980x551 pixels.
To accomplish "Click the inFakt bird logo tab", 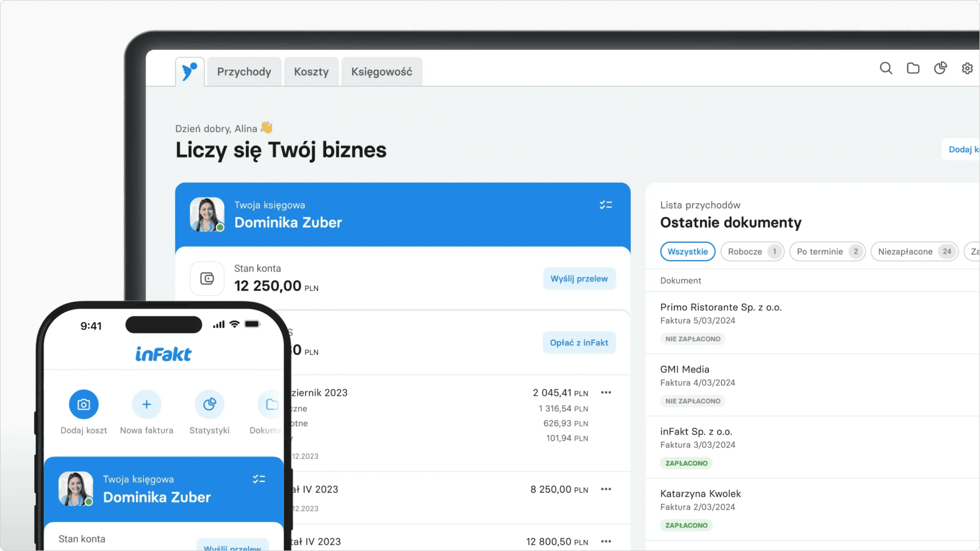I will (190, 71).
